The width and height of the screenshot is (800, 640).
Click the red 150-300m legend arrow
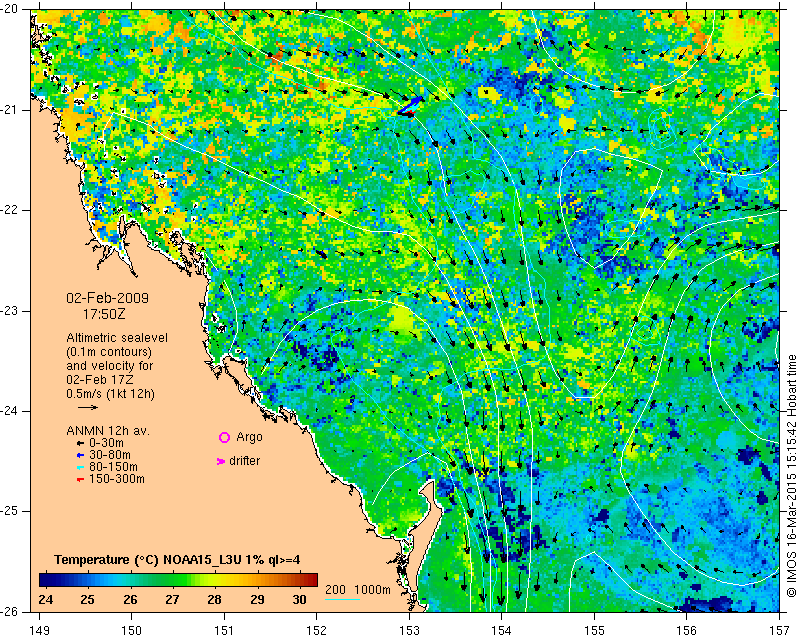[80, 480]
